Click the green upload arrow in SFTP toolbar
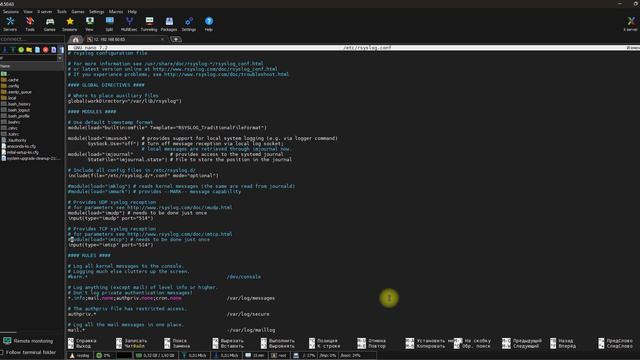The image size is (640, 360). (13, 50)
